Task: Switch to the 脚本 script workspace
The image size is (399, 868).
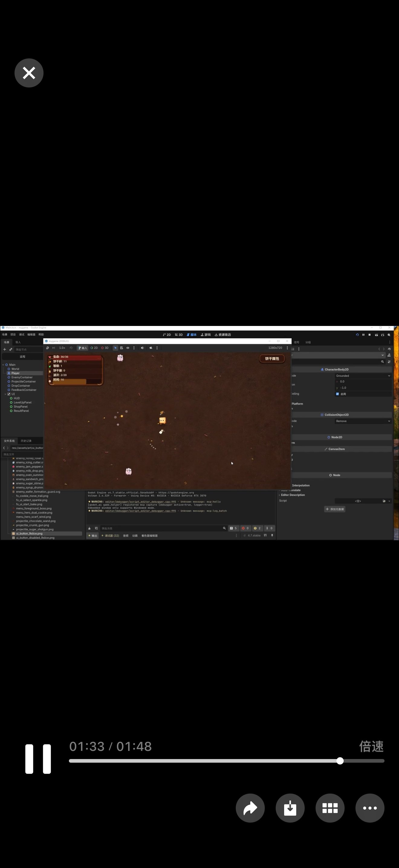Action: pos(192,335)
